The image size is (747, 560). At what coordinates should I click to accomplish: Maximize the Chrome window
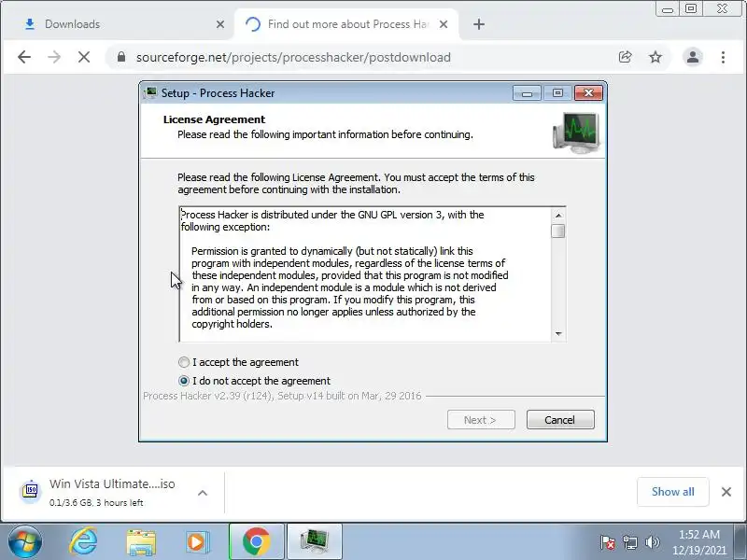click(x=691, y=8)
